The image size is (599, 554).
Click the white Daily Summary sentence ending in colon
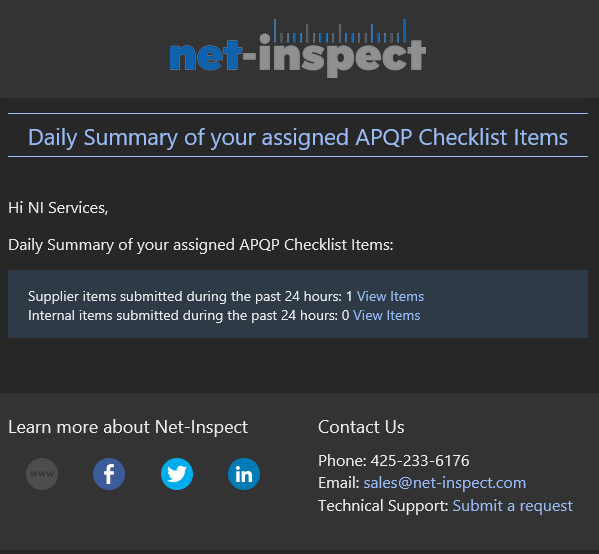(201, 245)
